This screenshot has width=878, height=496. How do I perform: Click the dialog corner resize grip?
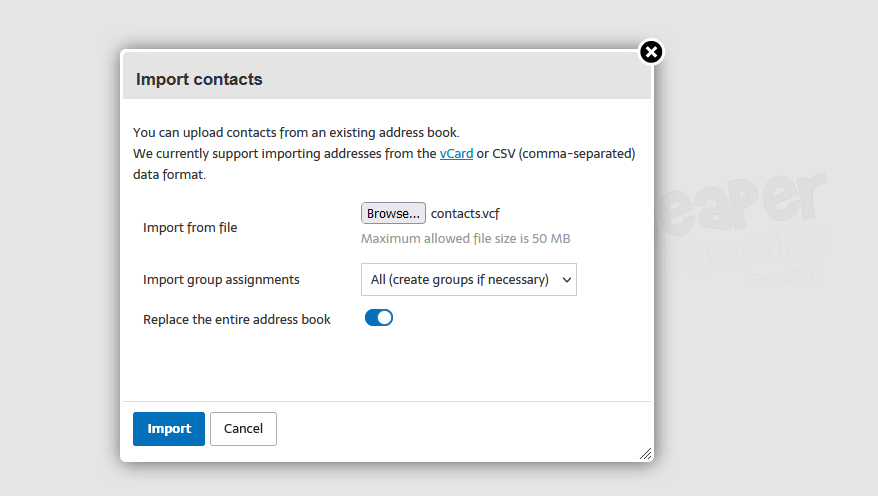646,453
